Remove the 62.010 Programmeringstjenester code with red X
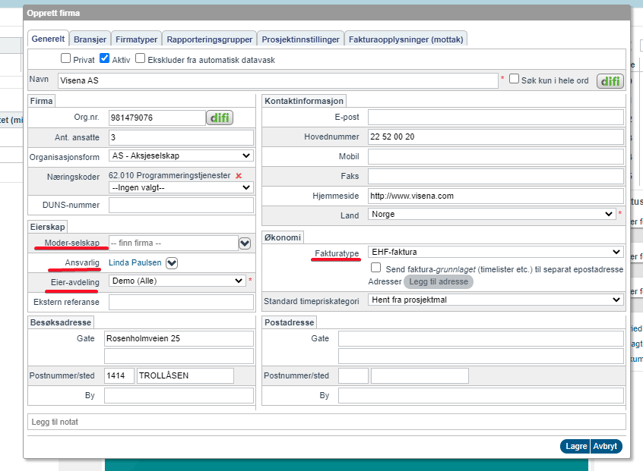The height and width of the screenshot is (471, 643). pos(238,176)
